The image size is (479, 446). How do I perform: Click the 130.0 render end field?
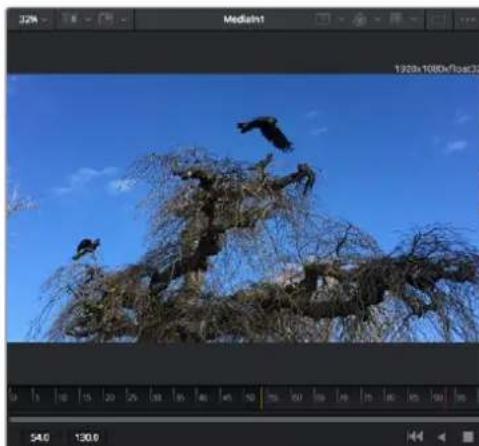tap(87, 437)
